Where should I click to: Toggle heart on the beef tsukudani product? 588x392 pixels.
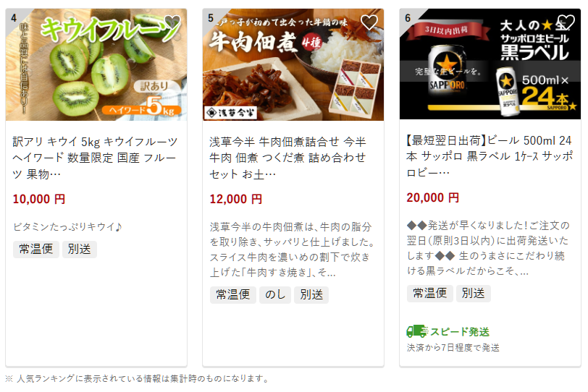(369, 22)
